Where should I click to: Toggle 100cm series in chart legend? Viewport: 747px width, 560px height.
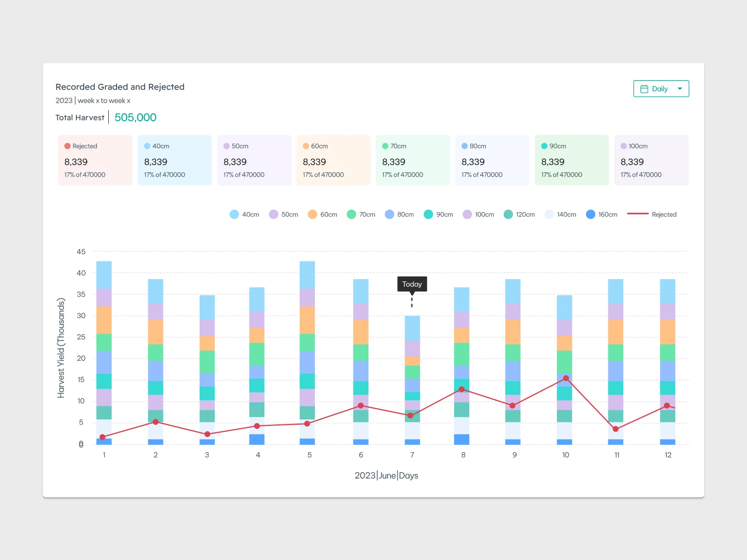[478, 214]
